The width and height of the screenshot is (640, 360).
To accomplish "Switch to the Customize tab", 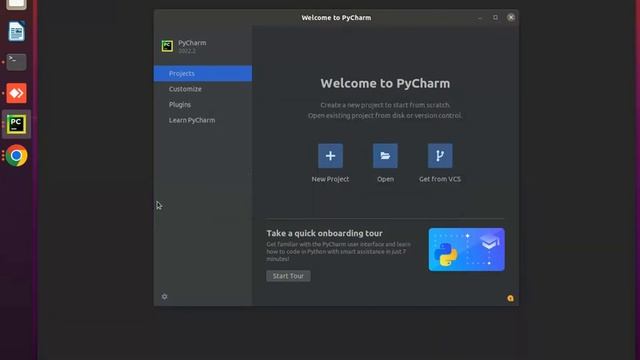I will click(203, 89).
